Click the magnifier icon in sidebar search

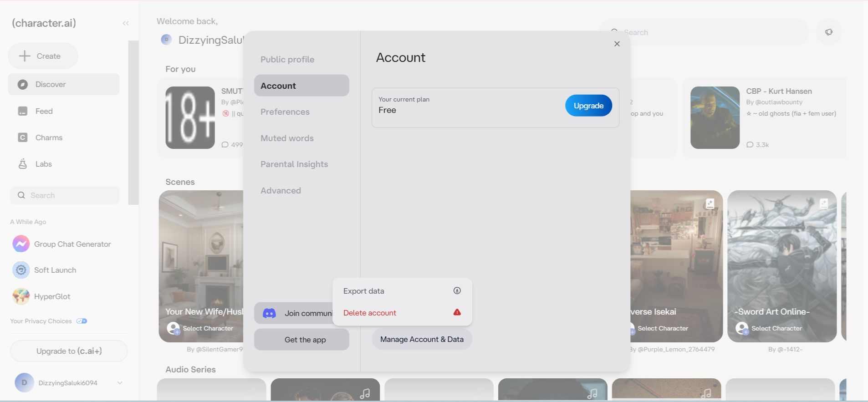21,195
